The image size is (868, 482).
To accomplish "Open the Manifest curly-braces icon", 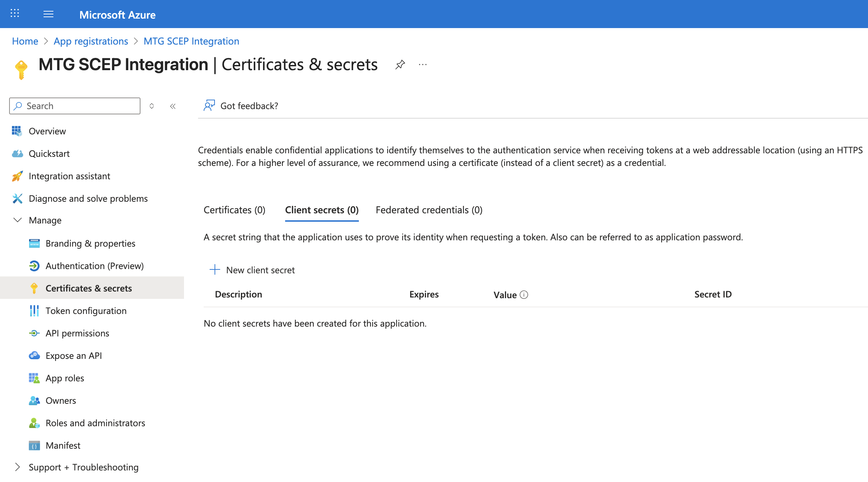I will (34, 445).
